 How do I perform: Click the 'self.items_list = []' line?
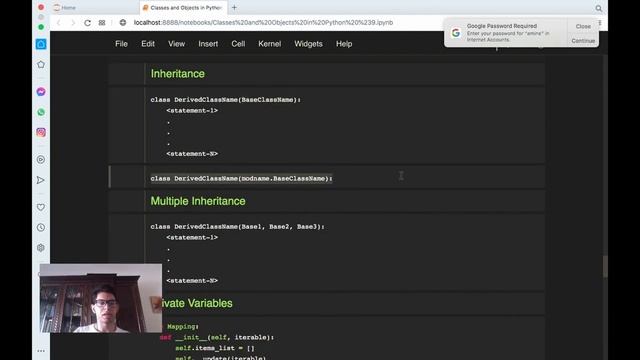coord(215,348)
